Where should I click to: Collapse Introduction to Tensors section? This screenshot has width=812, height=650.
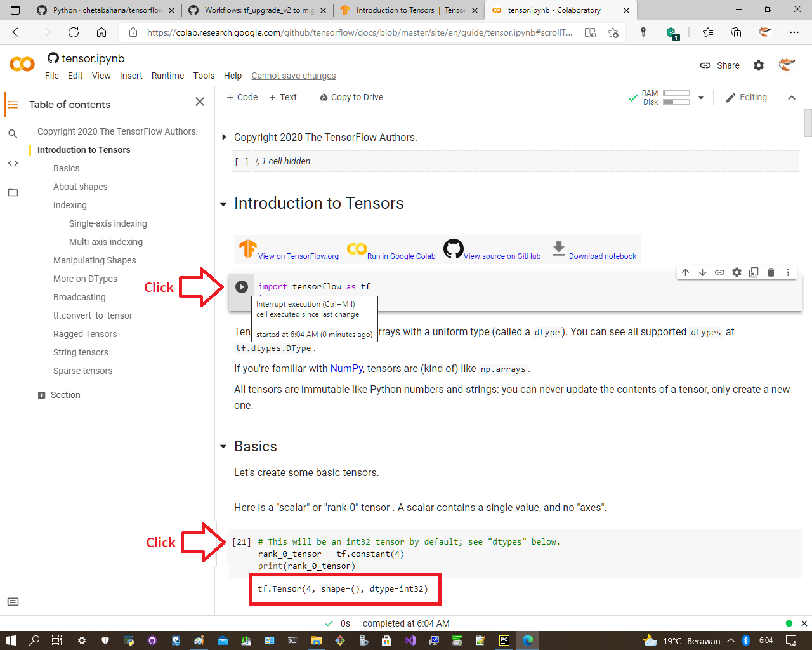pyautogui.click(x=223, y=204)
